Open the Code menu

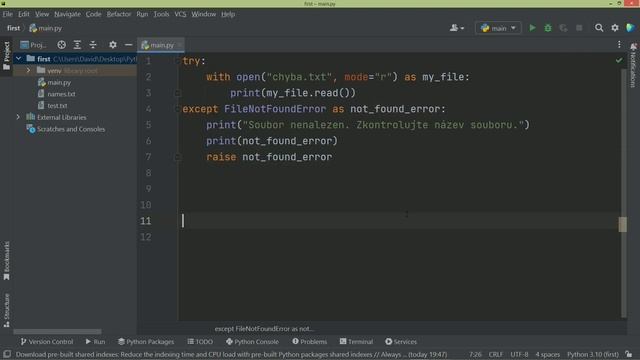[x=93, y=14]
